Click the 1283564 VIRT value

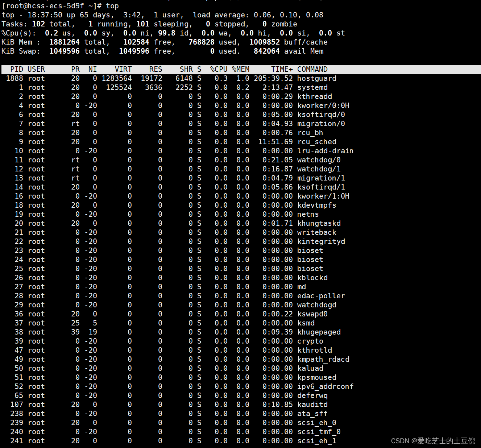117,78
